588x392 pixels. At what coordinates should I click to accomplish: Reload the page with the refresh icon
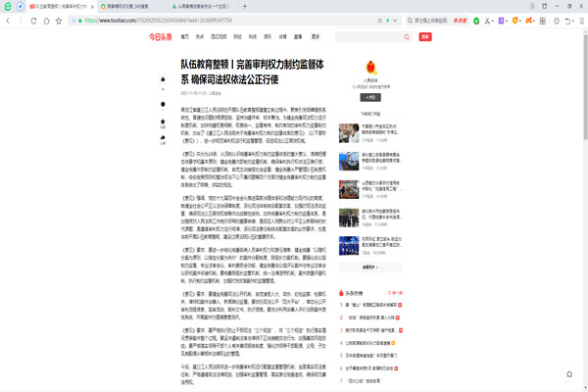(x=33, y=21)
